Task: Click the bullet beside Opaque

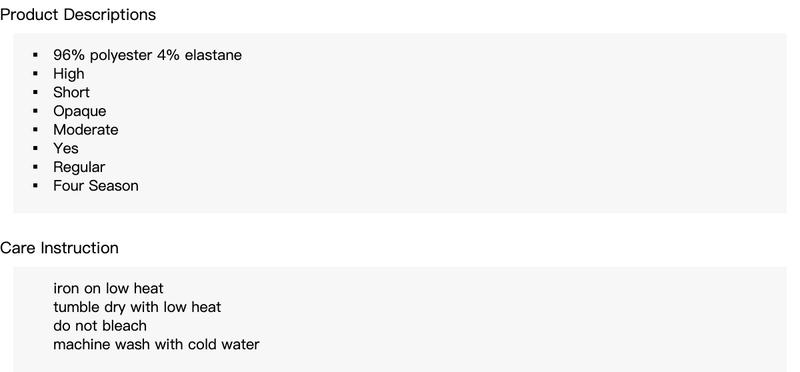Action: click(x=35, y=111)
